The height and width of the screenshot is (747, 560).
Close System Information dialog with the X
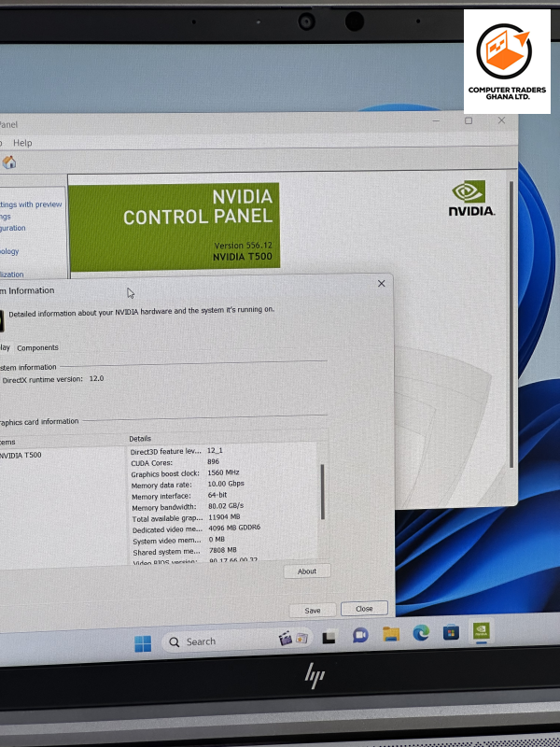click(381, 284)
